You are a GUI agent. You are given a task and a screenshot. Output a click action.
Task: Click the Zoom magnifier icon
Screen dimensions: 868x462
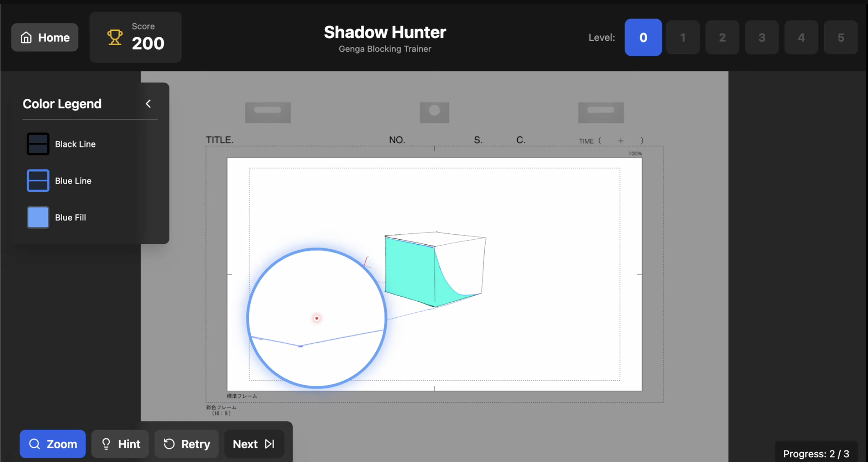(x=34, y=444)
